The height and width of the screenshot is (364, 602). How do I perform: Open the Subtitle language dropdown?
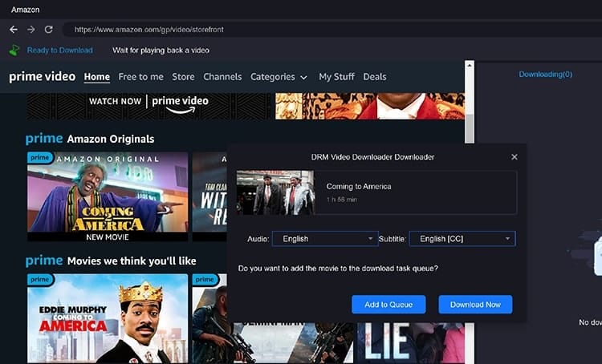(462, 239)
